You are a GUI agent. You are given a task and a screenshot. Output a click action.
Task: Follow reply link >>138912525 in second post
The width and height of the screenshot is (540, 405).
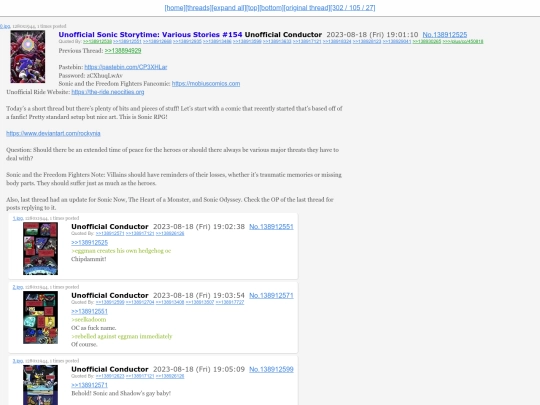[x=90, y=242]
